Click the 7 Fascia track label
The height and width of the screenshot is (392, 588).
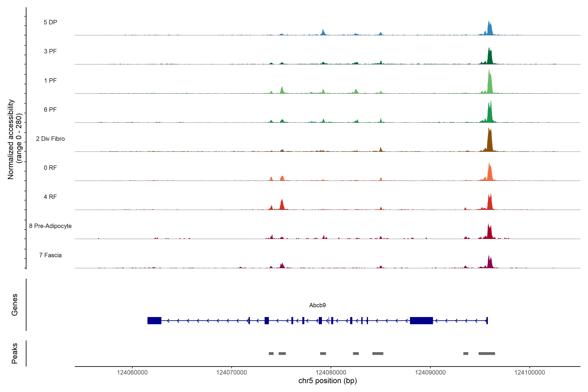coord(50,255)
